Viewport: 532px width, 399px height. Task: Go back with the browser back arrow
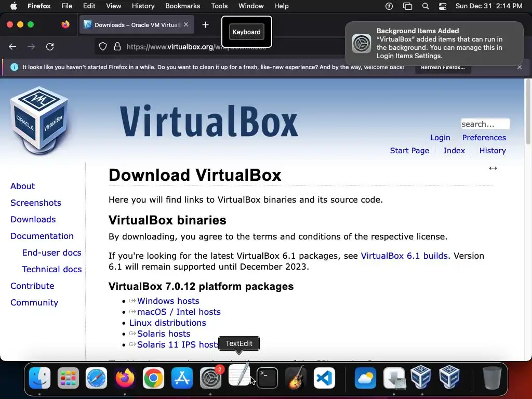pyautogui.click(x=12, y=46)
